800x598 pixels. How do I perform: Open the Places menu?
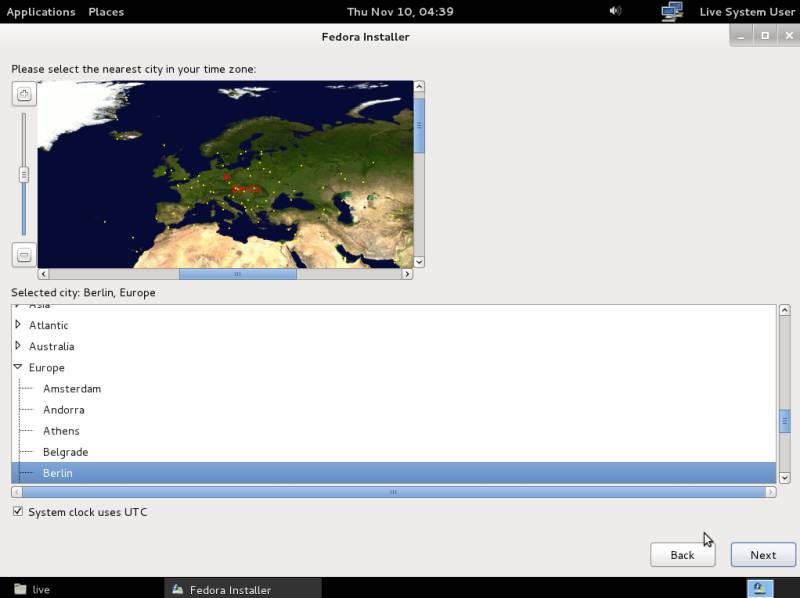pos(106,12)
